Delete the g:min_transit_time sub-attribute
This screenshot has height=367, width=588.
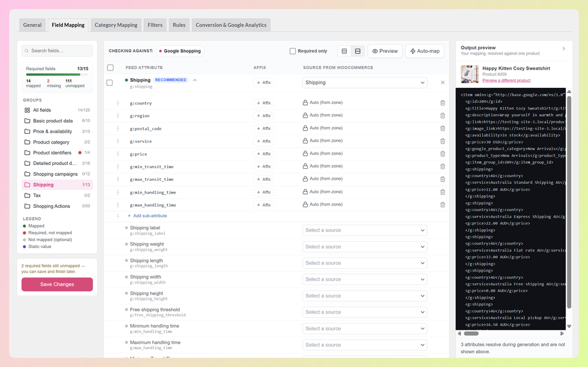(x=443, y=167)
